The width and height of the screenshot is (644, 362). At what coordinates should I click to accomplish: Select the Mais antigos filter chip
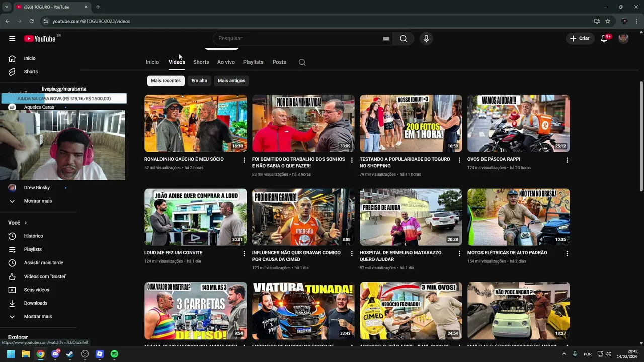click(x=231, y=81)
